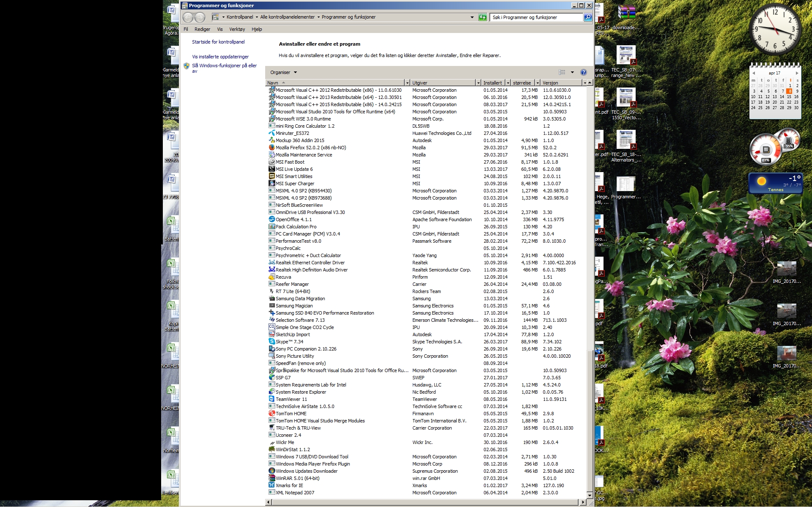The image size is (812, 507).
Task: Expand the Kontrollpanel breadcrumb arrow
Action: 256,17
